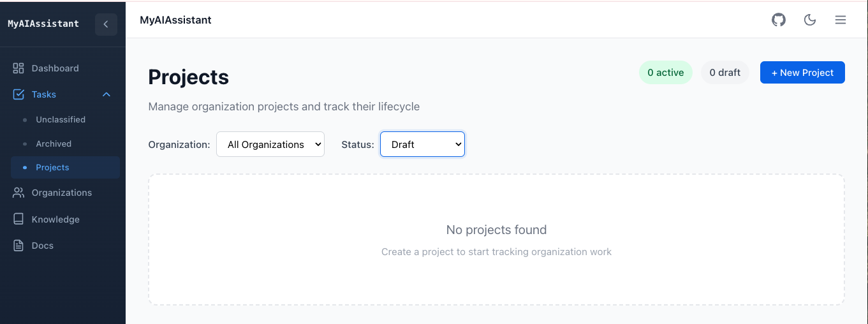Viewport: 868px width, 324px height.
Task: Open the Status filter dropdown
Action: tap(422, 144)
